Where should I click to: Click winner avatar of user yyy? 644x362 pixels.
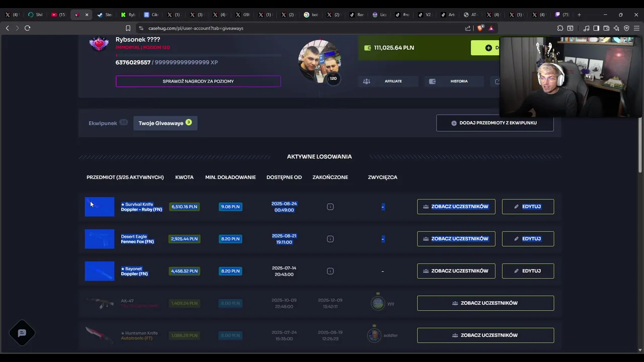(377, 303)
